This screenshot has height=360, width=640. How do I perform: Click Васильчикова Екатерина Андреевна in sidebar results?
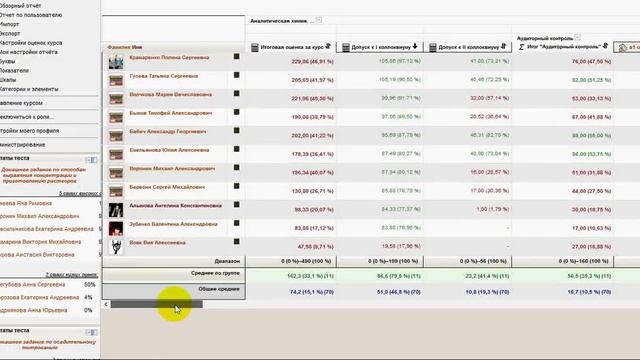coord(47,229)
